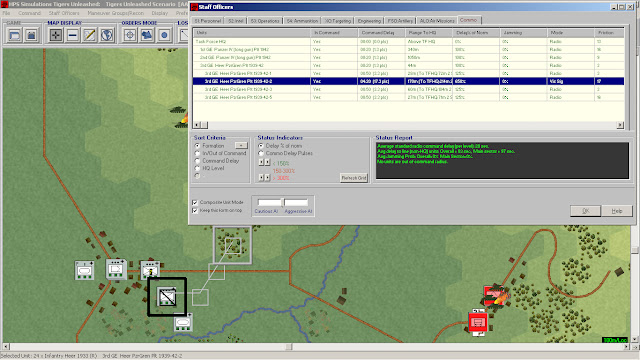This screenshot has width=640, height=360.
Task: Switch to the S2 Intel tab
Action: tap(236, 21)
